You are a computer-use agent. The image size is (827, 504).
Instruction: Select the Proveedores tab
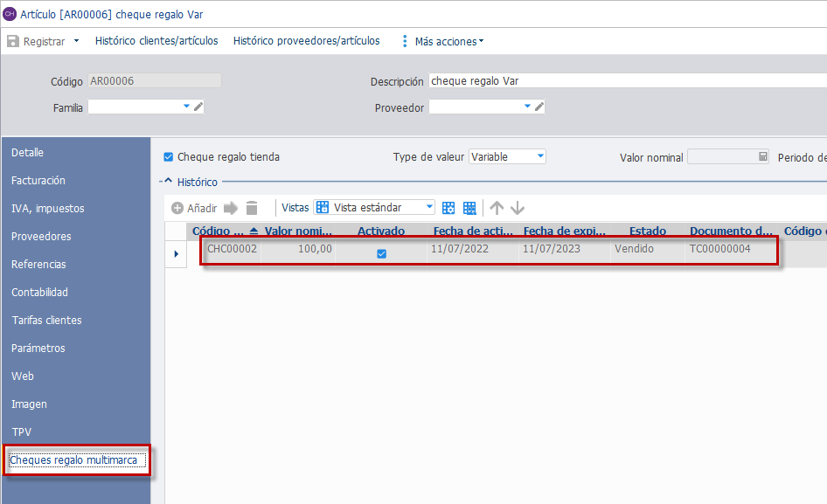tap(41, 236)
